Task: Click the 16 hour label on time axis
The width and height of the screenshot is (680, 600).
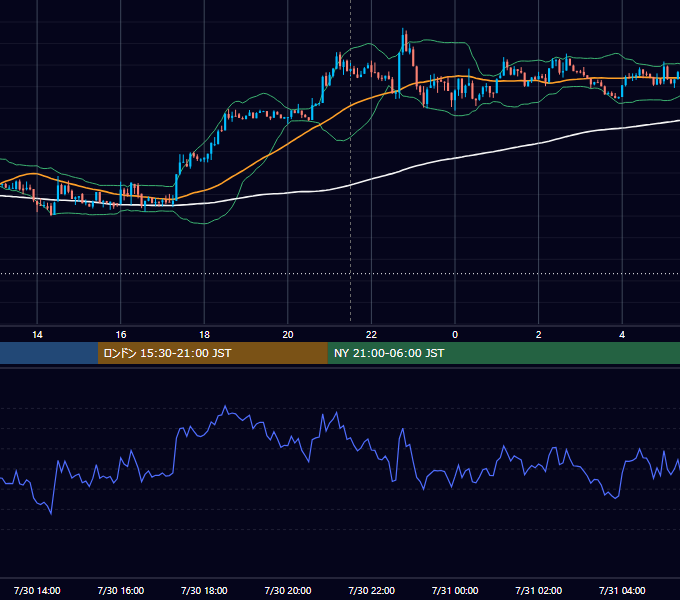Action: [121, 335]
